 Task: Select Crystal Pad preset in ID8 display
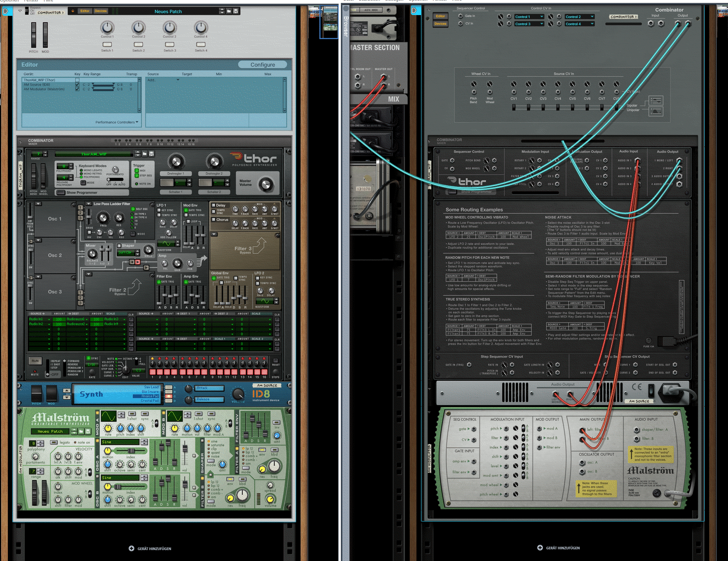pos(149,401)
